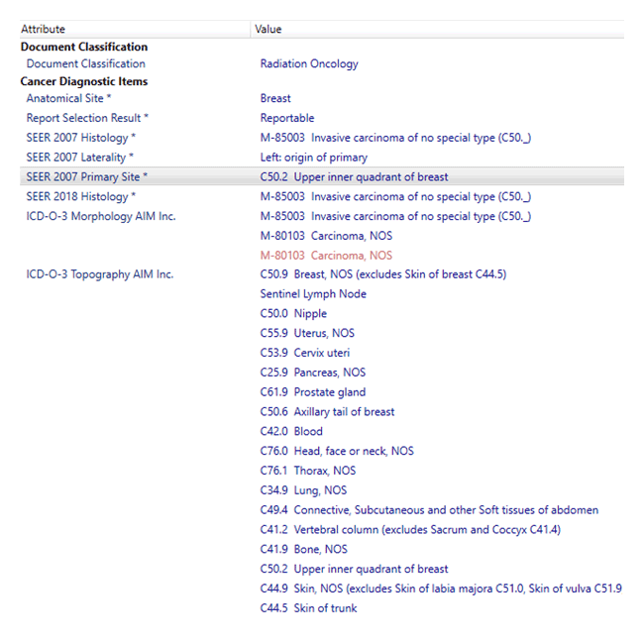Viewport: 644px width, 644px height.
Task: Select the SEER 2018 Histology attribute
Action: (81, 197)
